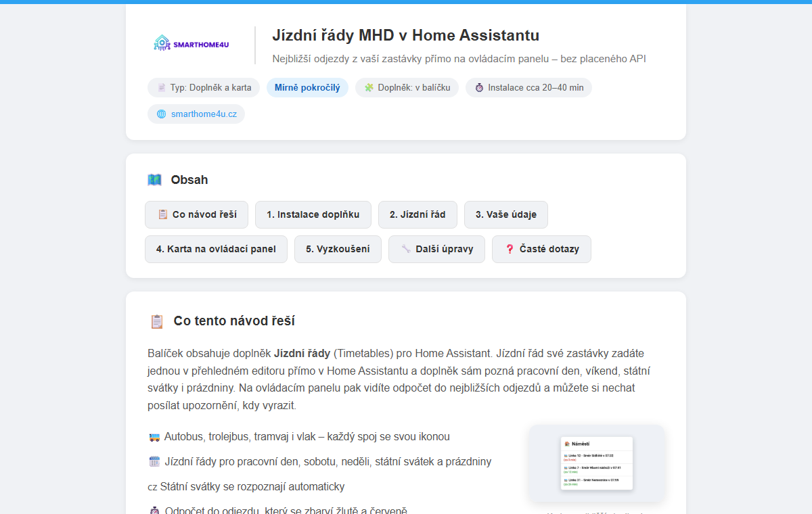Click stopwatch icon beside 'Odpočet do odjezdu'
Screen dimensions: 812x514
(x=154, y=511)
